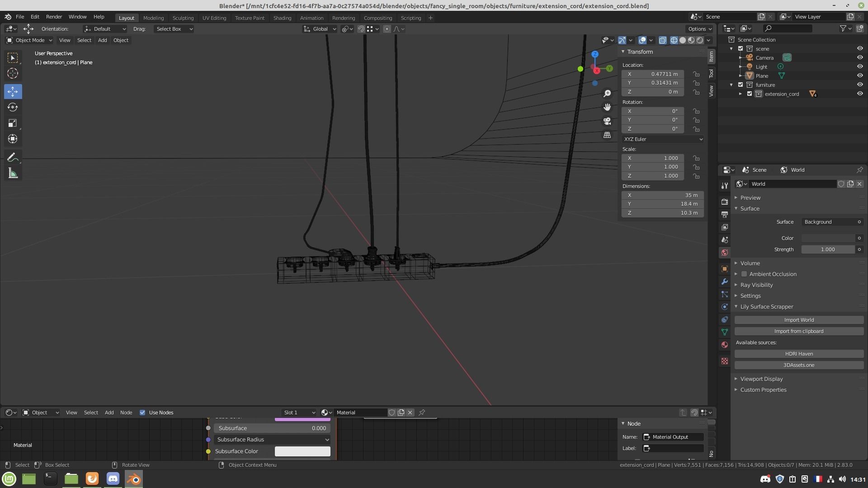
Task: Switch to the Shading workspace tab
Action: [x=282, y=18]
